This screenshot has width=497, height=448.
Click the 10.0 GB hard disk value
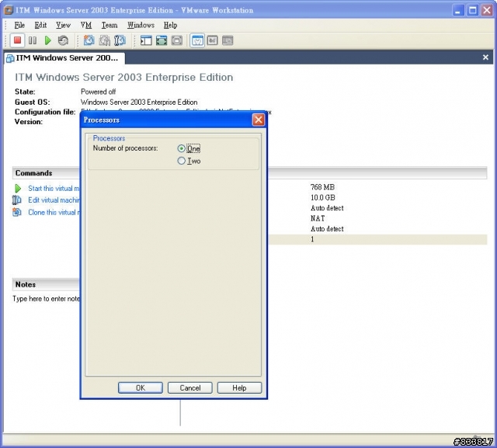click(x=323, y=197)
